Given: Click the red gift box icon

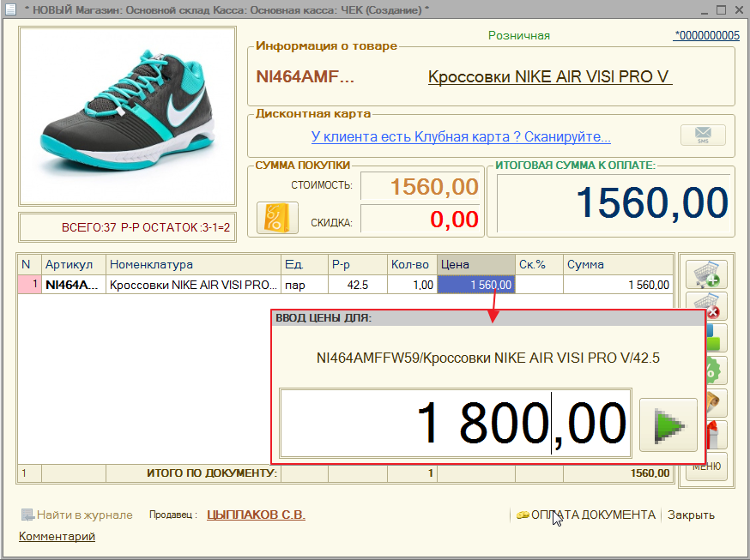Looking at the screenshot, I should (716, 434).
